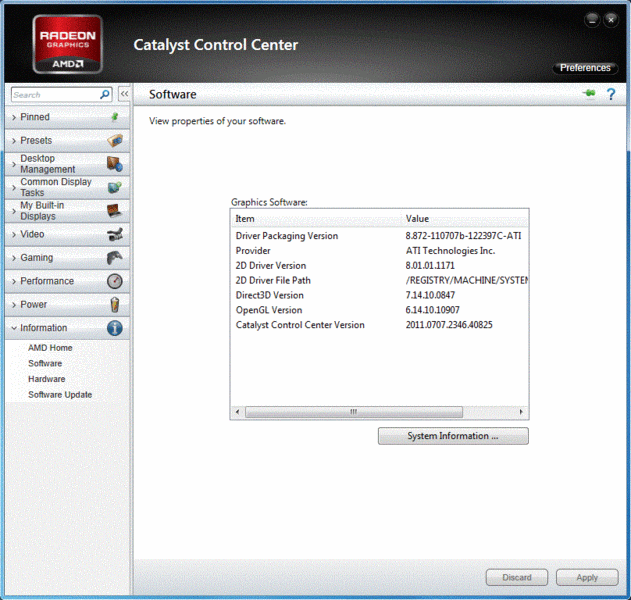Pin this page using green pushpin icon
This screenshot has height=600, width=631.
(x=589, y=93)
